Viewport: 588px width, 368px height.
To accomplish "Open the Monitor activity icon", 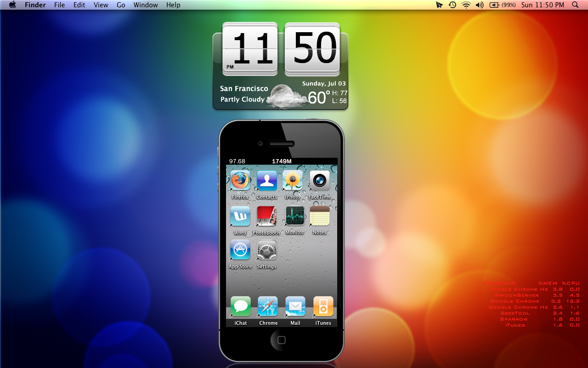I will (x=294, y=216).
